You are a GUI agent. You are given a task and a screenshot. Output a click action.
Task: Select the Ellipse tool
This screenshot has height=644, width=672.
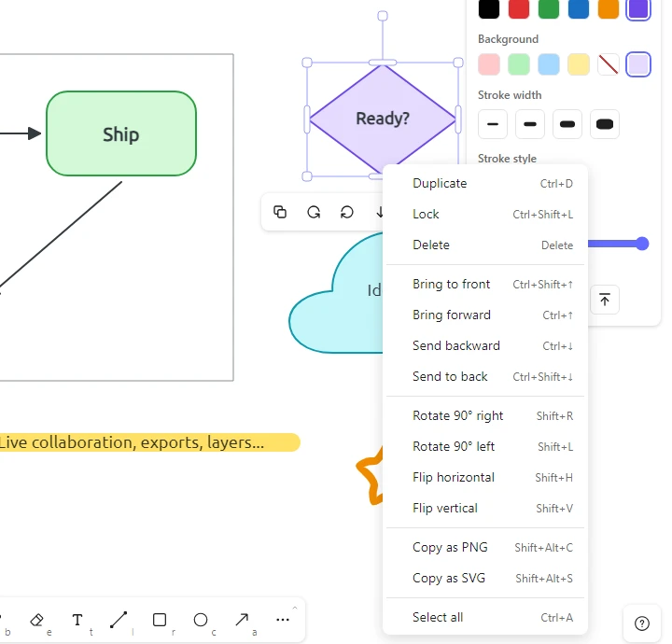[x=201, y=620]
